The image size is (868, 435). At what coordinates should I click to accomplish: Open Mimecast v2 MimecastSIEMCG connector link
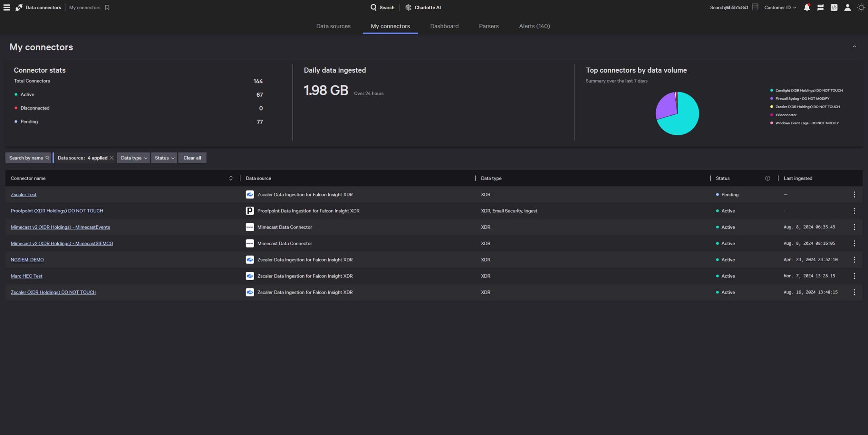click(62, 243)
